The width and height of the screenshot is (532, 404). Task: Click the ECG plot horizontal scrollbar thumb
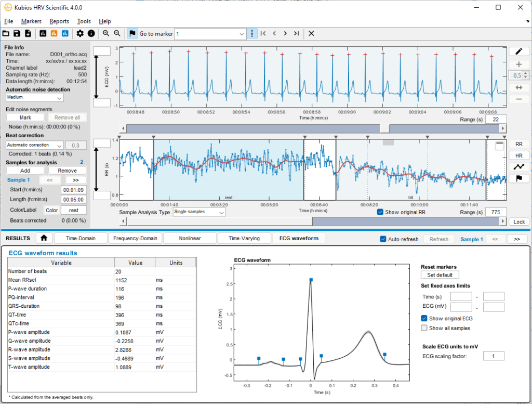385,128
